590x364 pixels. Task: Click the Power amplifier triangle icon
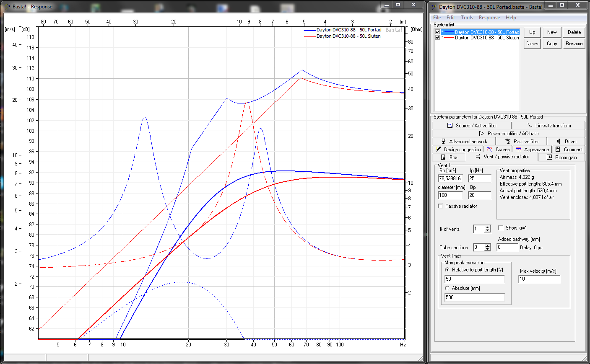pos(481,134)
